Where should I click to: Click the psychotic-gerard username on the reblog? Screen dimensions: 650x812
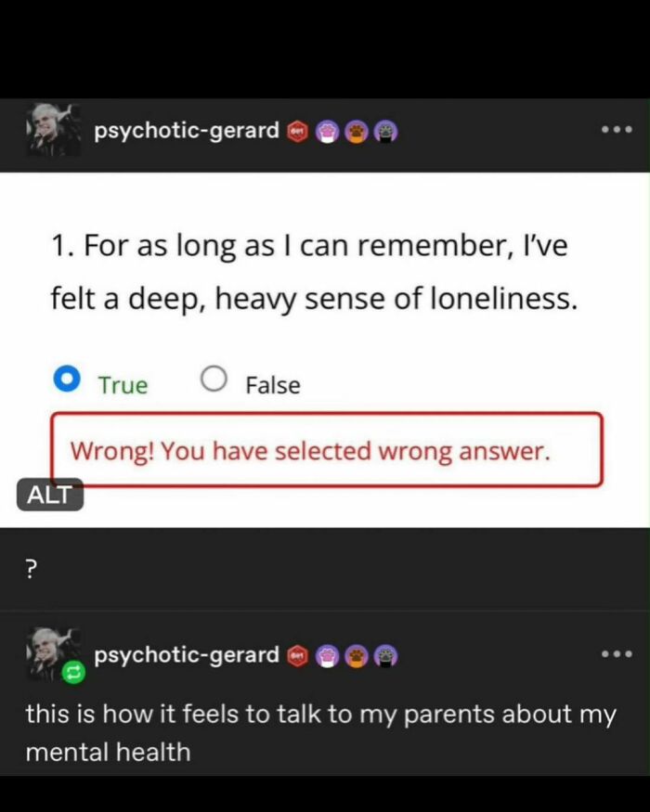186,656
